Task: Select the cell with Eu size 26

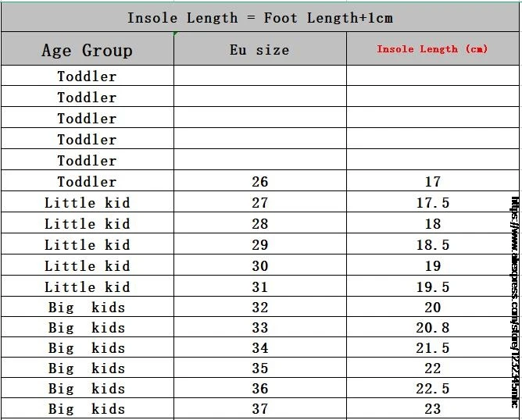Action: tap(259, 182)
